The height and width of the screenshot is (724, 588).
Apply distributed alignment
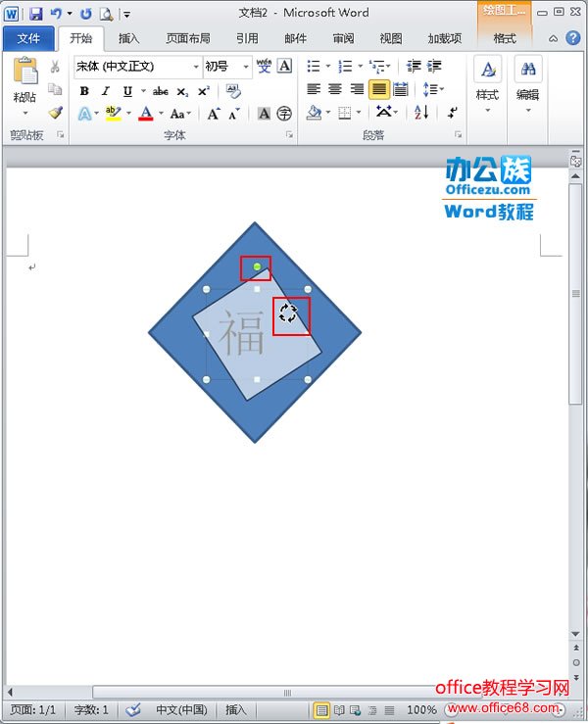[401, 89]
